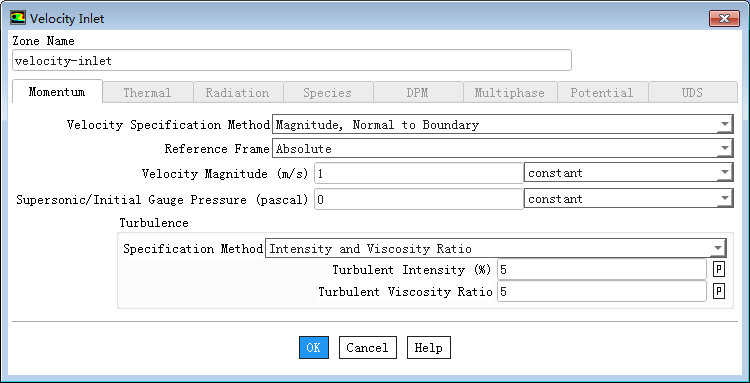This screenshot has width=750, height=383.
Task: Close the Velocity Inlet dialog
Action: point(724,19)
